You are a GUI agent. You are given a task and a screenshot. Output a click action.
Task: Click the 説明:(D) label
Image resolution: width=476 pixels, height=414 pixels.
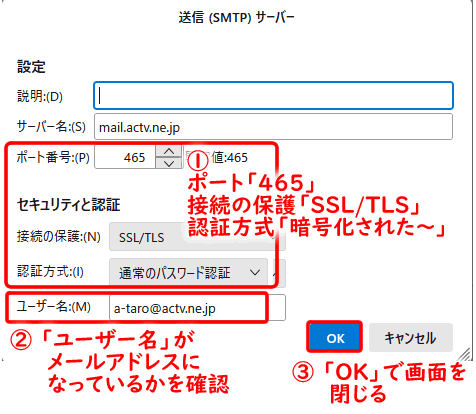tap(40, 96)
